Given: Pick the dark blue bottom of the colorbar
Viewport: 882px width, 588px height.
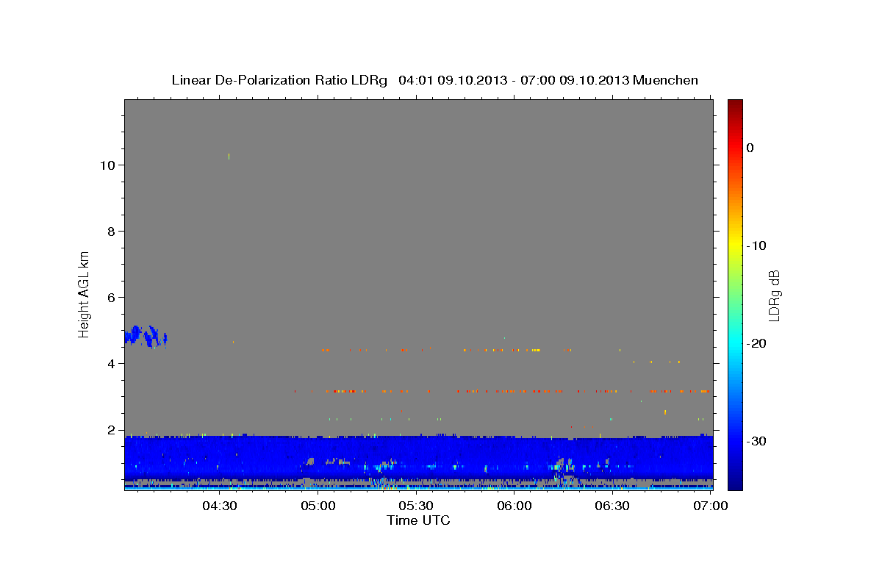Looking at the screenshot, I should coord(735,484).
